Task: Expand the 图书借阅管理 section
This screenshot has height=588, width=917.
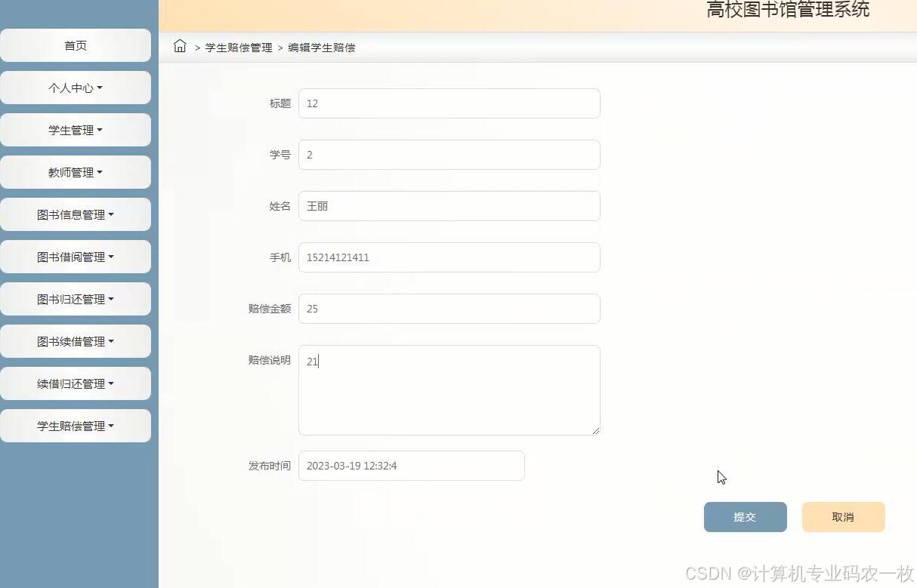Action: tap(76, 257)
